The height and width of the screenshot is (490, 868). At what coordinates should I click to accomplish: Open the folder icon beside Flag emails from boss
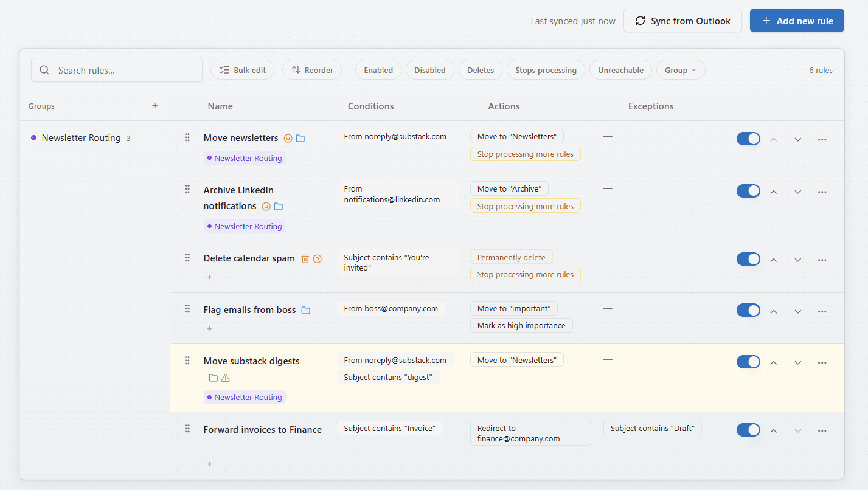pyautogui.click(x=306, y=309)
